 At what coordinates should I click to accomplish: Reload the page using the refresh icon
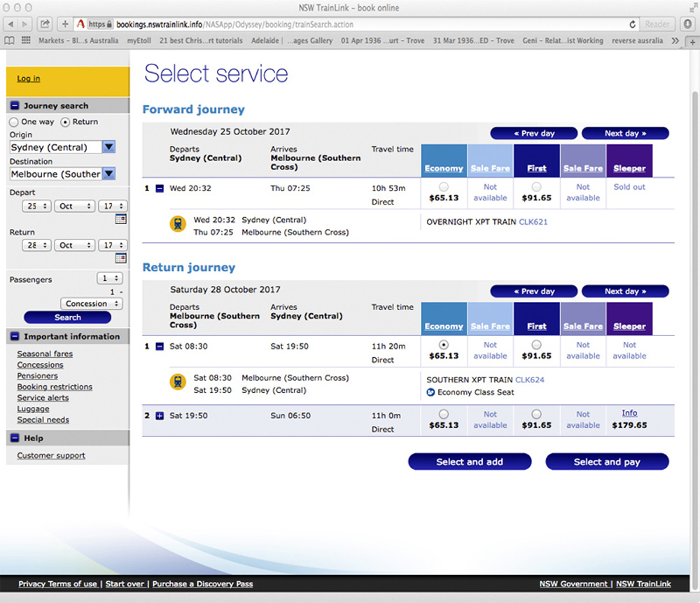(x=633, y=24)
